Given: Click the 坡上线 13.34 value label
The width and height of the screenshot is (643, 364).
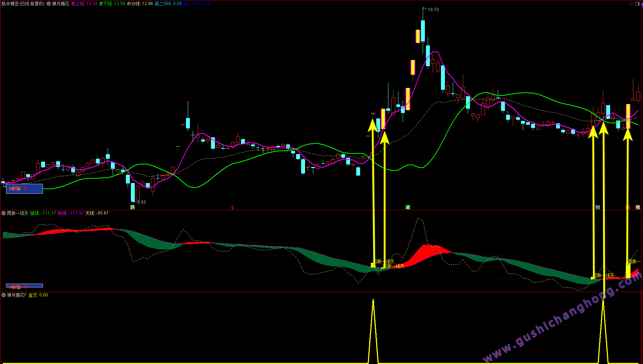Looking at the screenshot, I should (84, 4).
